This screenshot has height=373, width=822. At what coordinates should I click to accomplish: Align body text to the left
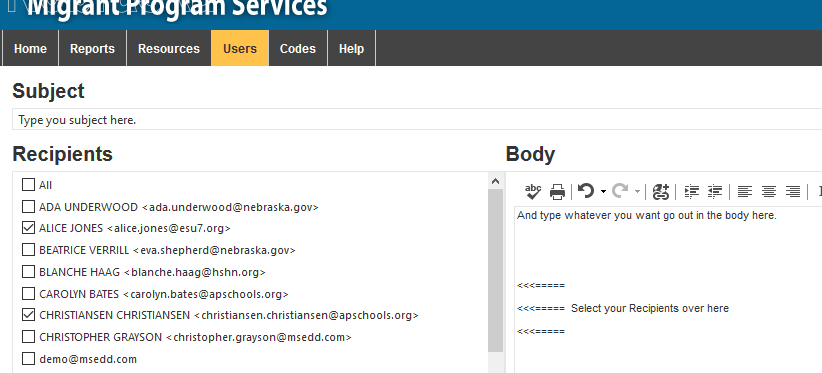click(x=744, y=192)
